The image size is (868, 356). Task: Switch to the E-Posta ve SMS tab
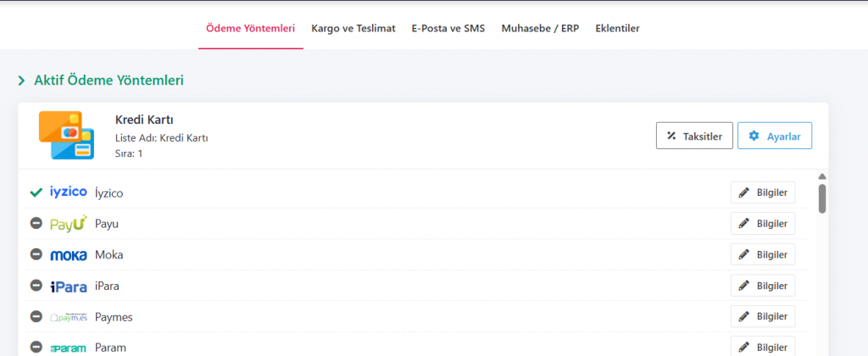click(x=448, y=28)
